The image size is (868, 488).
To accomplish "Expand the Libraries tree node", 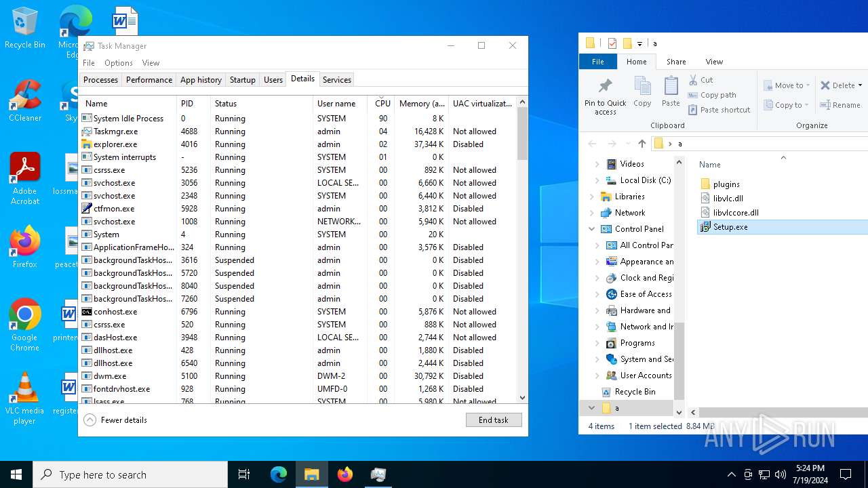I will click(592, 197).
